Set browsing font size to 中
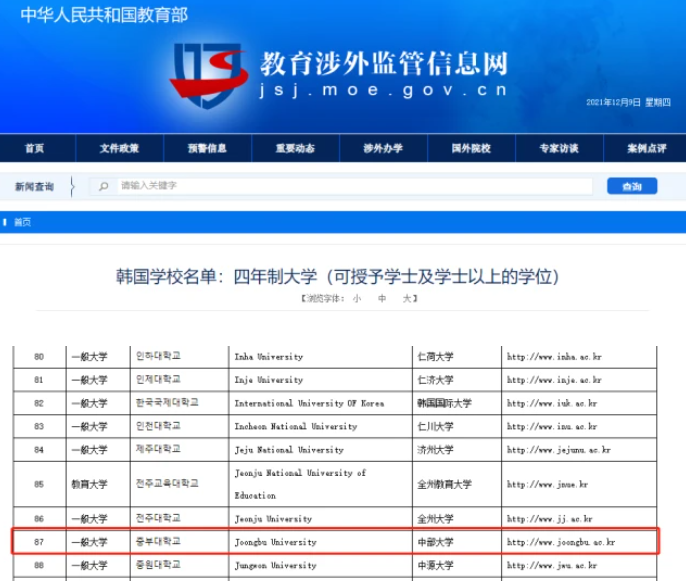The width and height of the screenshot is (686, 586). [x=382, y=298]
